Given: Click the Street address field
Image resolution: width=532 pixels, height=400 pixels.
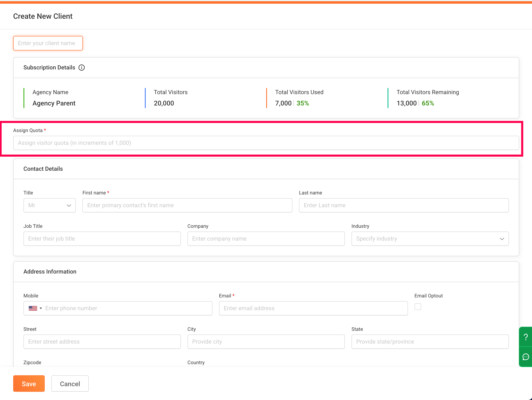Looking at the screenshot, I should (x=102, y=342).
